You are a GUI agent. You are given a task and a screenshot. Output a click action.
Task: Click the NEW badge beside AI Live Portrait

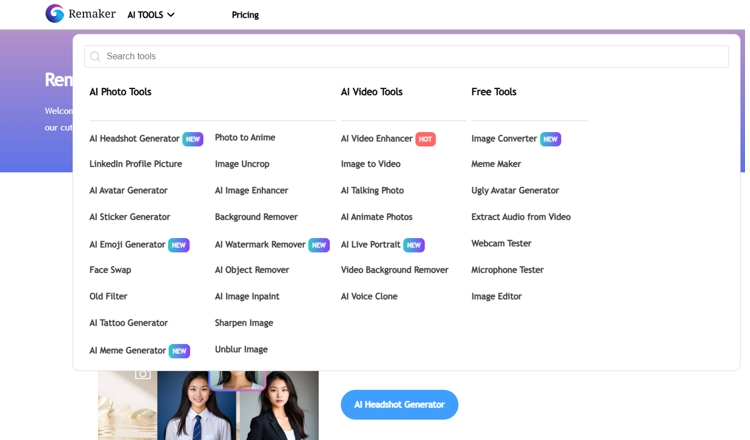(x=414, y=245)
